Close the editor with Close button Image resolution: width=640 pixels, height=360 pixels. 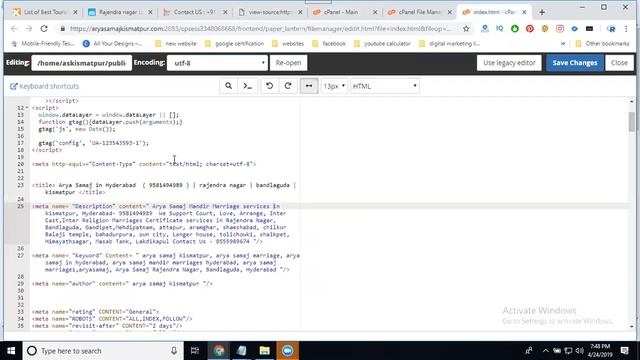coord(619,63)
